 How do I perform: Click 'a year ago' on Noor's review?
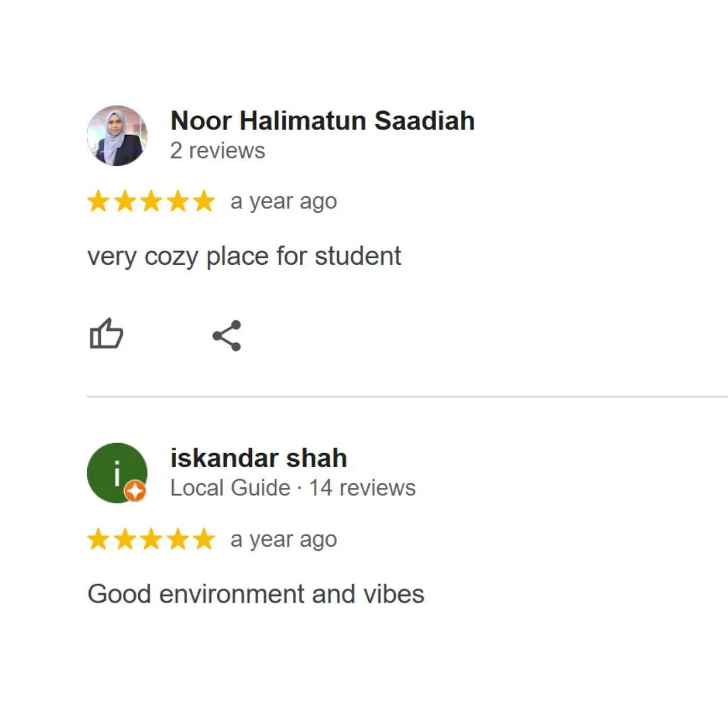click(x=284, y=202)
